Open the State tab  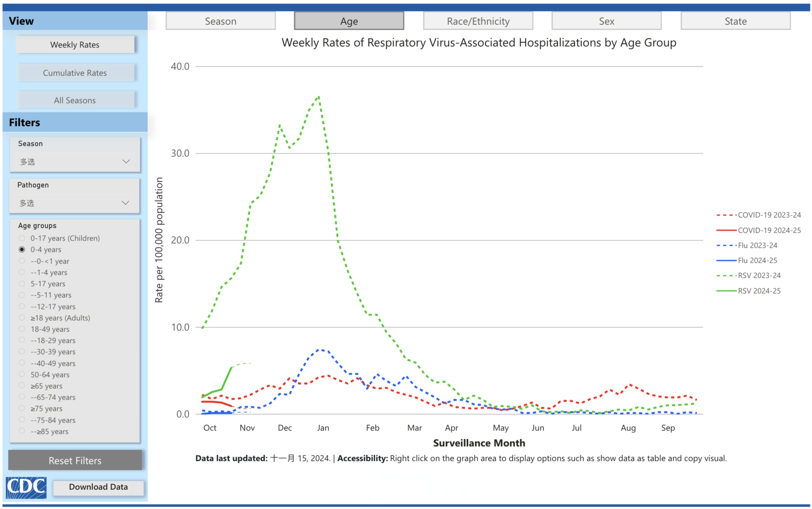[x=735, y=21]
